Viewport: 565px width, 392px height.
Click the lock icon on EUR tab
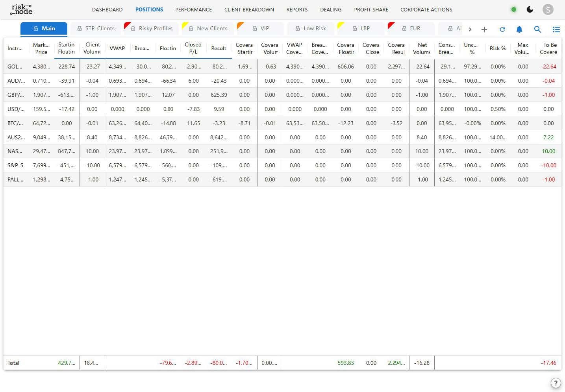404,28
